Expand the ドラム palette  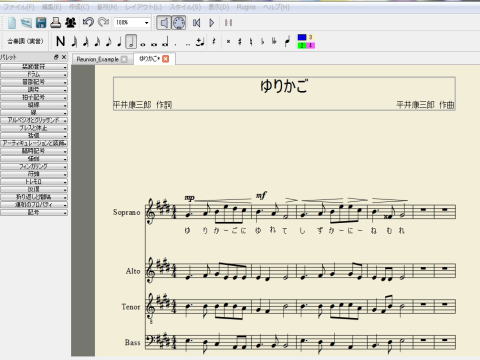34,74
